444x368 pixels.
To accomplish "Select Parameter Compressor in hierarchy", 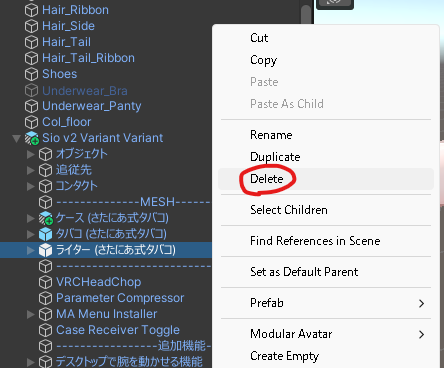I will (120, 298).
